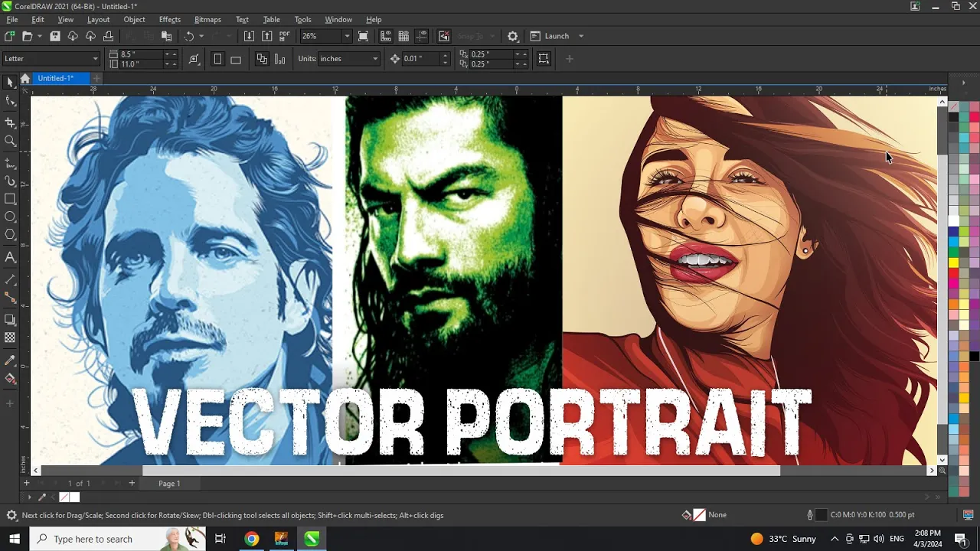Select the Parallel Dimension tool

(x=10, y=279)
